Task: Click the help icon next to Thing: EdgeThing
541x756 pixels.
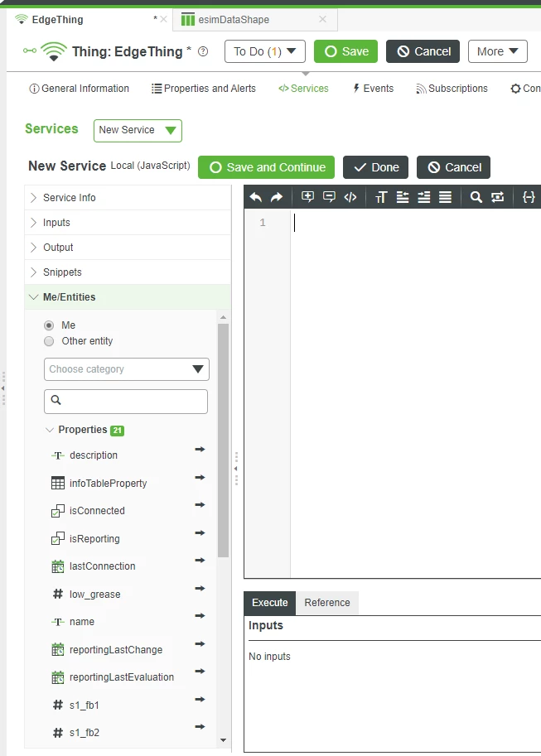Action: [x=203, y=51]
